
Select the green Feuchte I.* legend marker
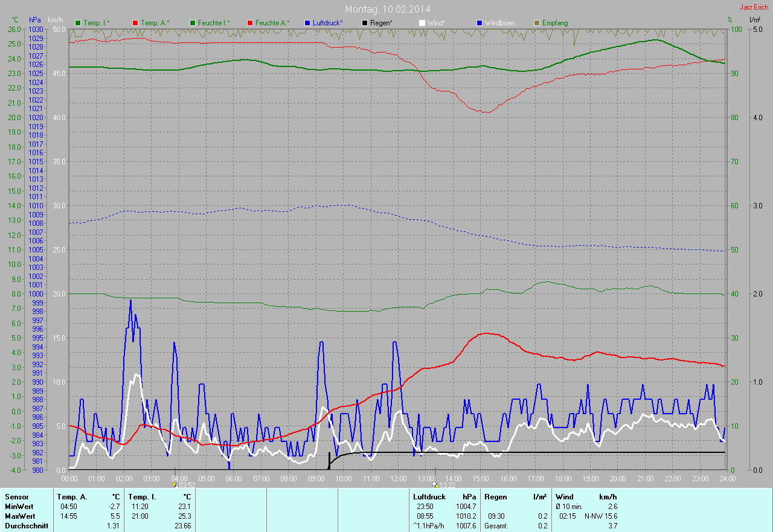[193, 23]
